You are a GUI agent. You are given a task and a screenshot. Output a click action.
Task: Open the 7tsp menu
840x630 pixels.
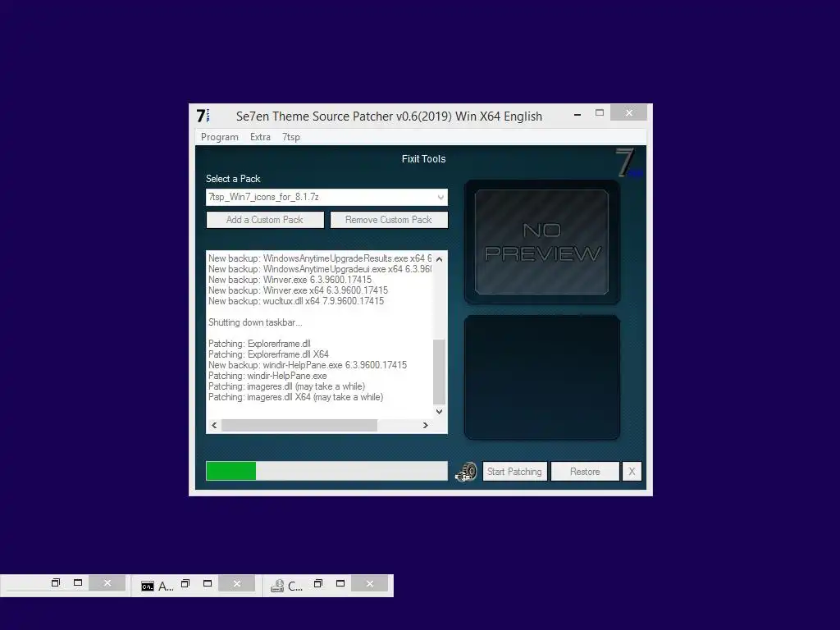(x=291, y=137)
